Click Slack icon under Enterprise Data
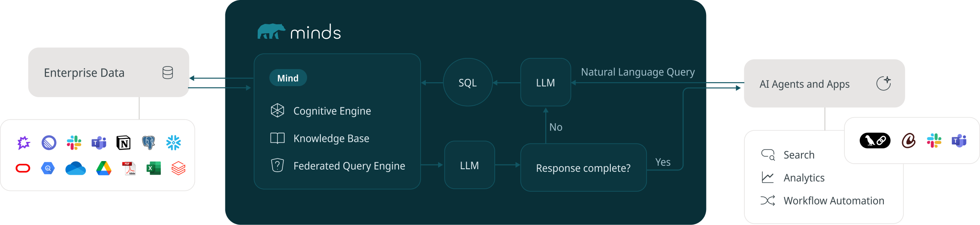Image resolution: width=980 pixels, height=225 pixels. (x=74, y=143)
